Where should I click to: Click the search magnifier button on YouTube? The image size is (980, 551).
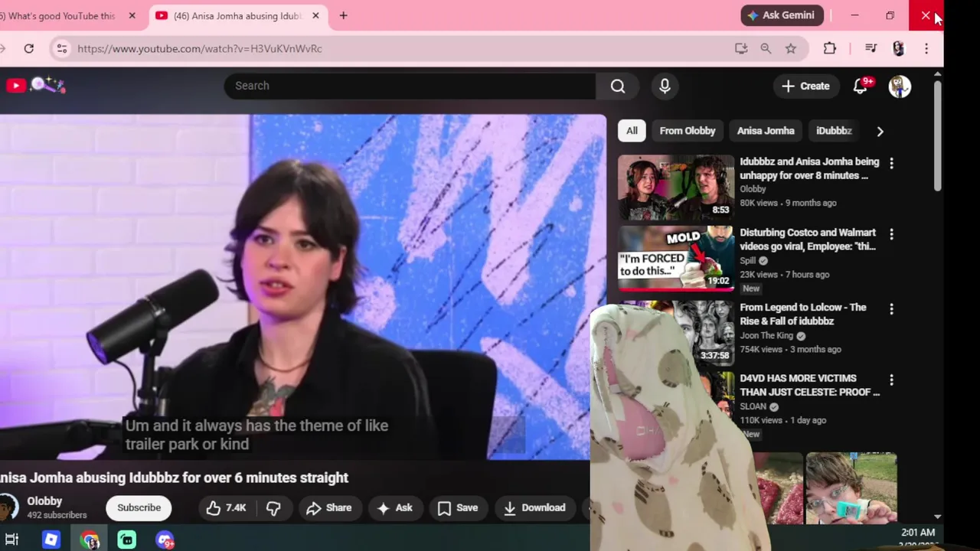coord(618,86)
